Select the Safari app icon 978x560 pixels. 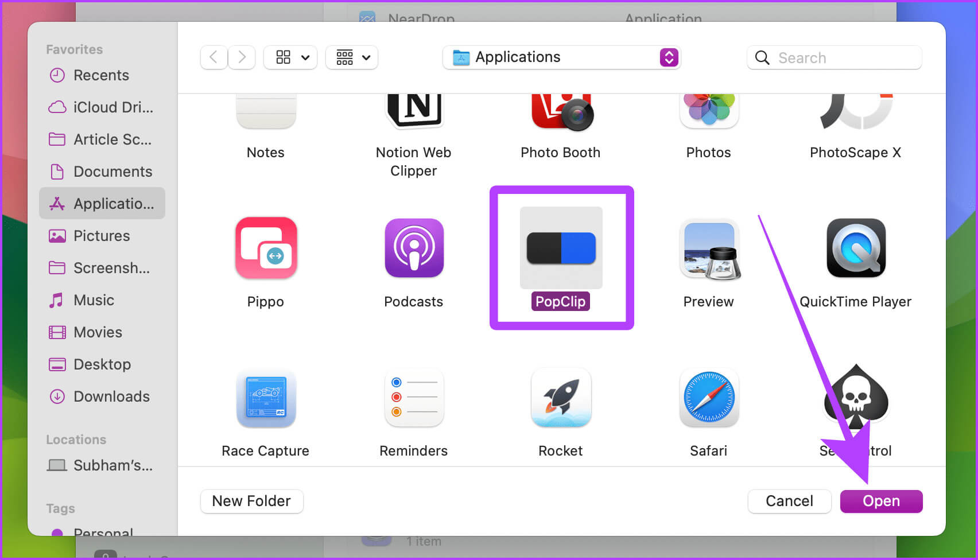709,397
